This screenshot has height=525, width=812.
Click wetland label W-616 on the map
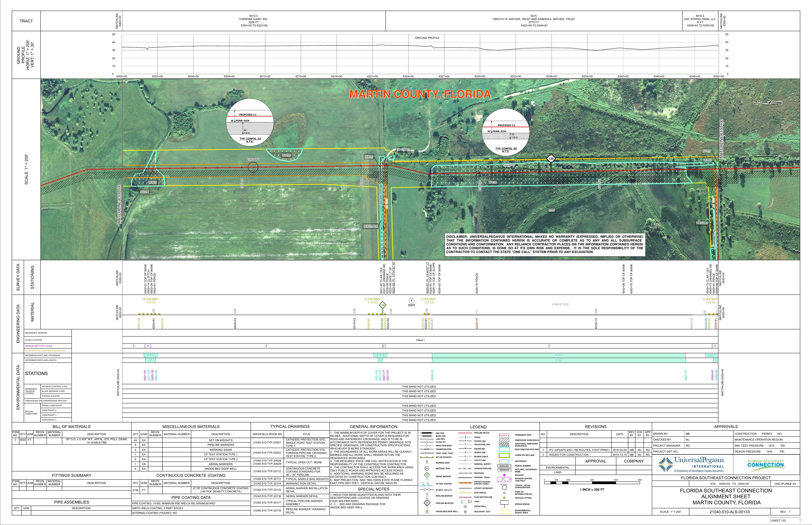tap(492, 182)
